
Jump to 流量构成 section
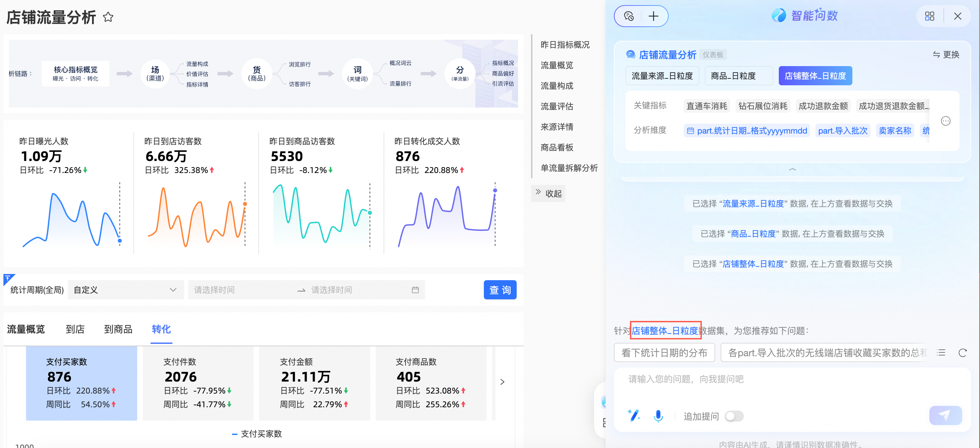[x=557, y=86]
